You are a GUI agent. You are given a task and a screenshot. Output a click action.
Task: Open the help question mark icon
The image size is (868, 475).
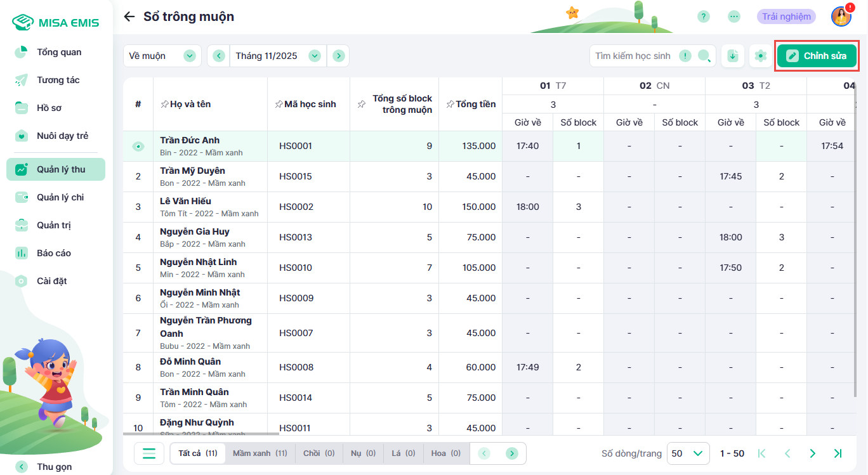[703, 16]
